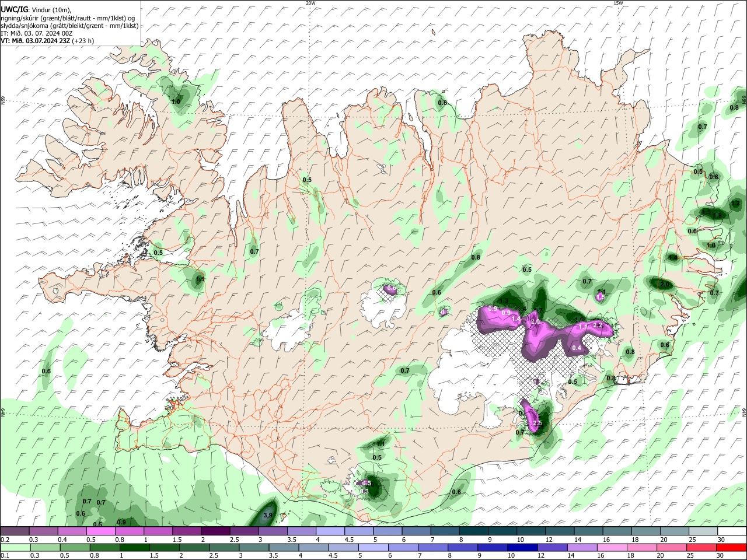Click the '30' label on the snow scale
Image resolution: width=747 pixels, height=560 pixels.
[720, 540]
